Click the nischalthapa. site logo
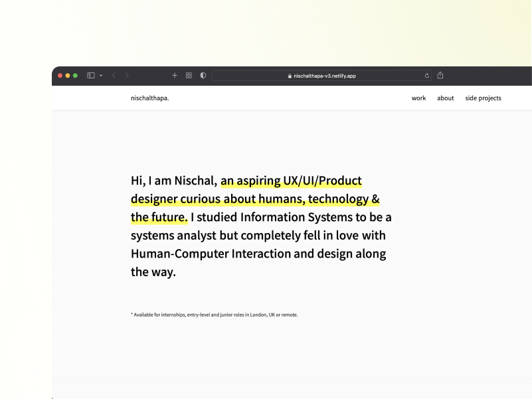The width and height of the screenshot is (532, 399). [x=149, y=98]
